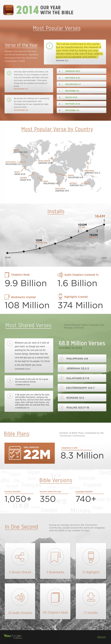Click the 10M November 2010 graph marker

pyautogui.click(x=40, y=248)
